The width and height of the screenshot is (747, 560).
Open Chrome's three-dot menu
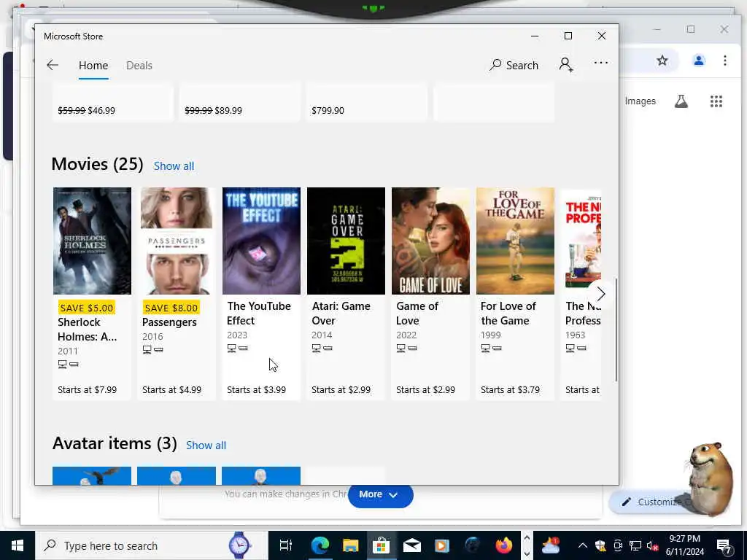(x=724, y=61)
